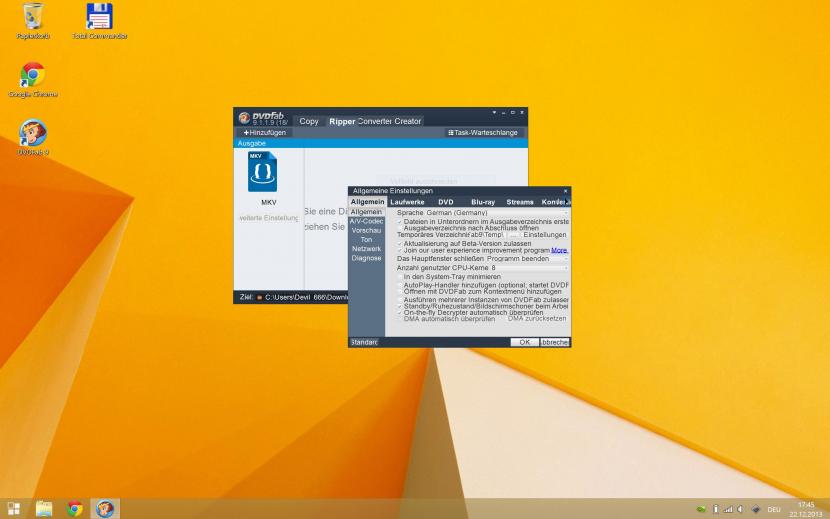
Task: Switch to the Streams settings tab
Action: 520,202
